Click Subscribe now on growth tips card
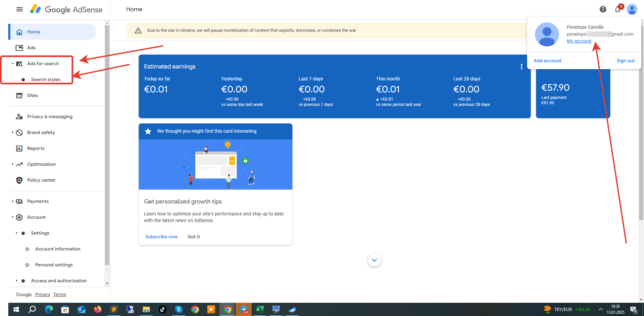The width and height of the screenshot is (644, 316). pyautogui.click(x=162, y=237)
